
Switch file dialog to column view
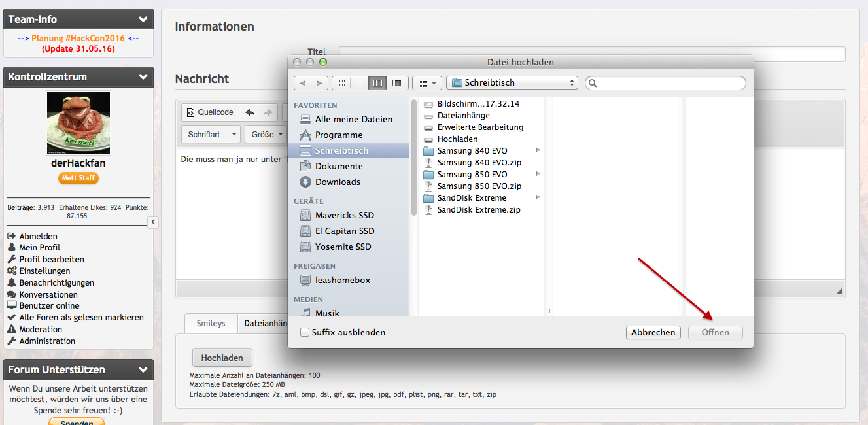point(377,83)
